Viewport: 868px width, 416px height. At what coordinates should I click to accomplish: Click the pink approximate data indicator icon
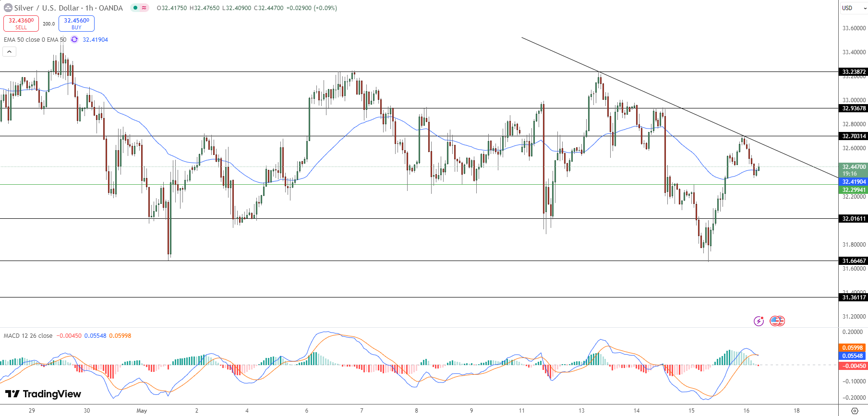click(144, 8)
